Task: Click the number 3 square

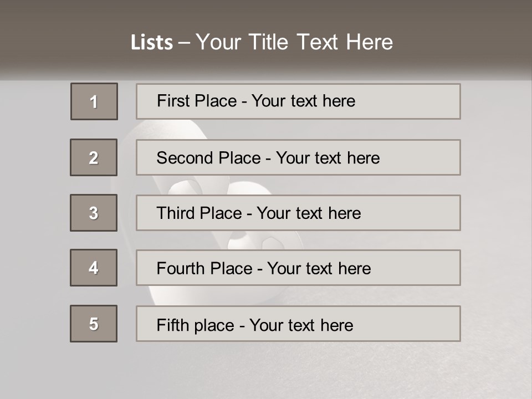Action: pos(94,213)
